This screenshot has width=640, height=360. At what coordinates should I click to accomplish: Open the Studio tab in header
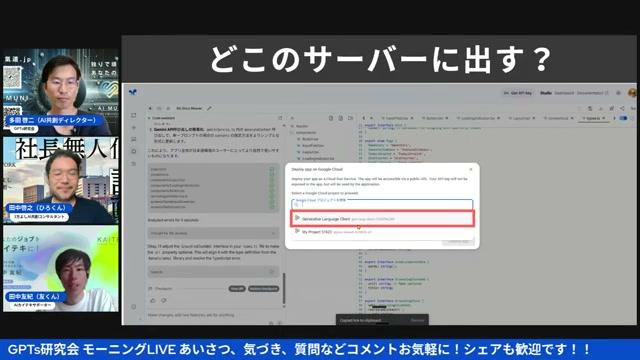point(546,93)
